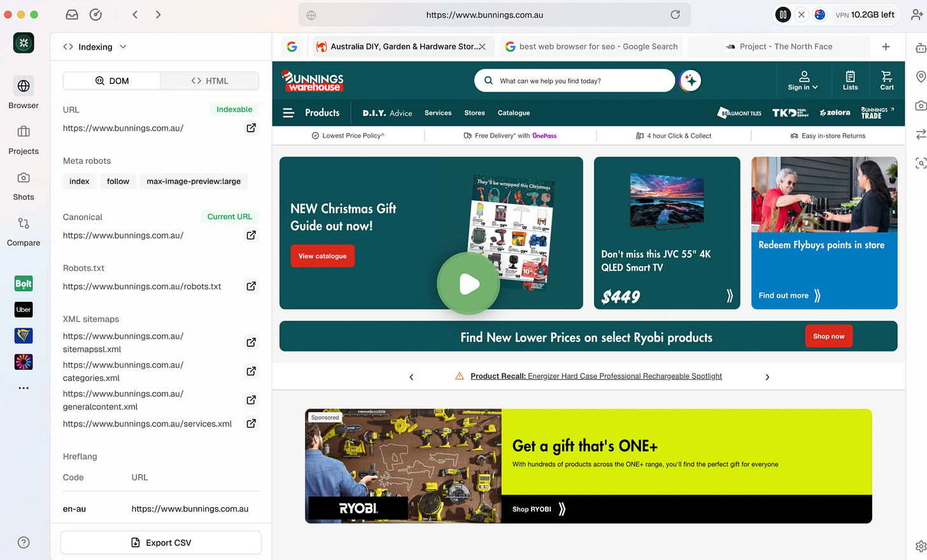
Task: Open the Services menu item
Action: (x=438, y=113)
